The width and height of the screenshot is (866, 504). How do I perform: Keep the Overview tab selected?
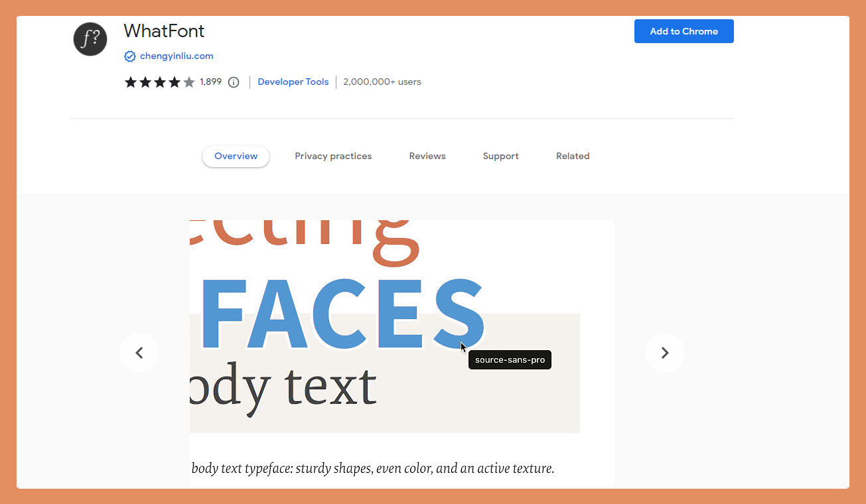click(236, 156)
